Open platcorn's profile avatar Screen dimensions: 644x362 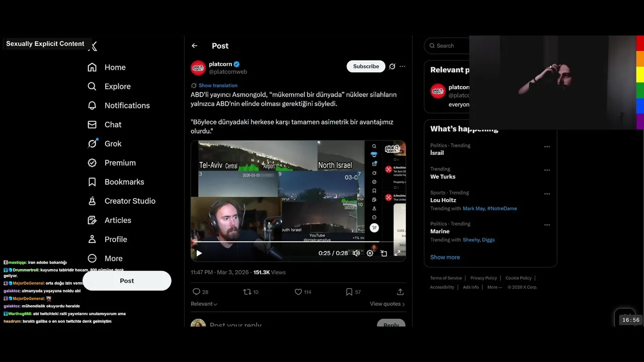point(198,68)
